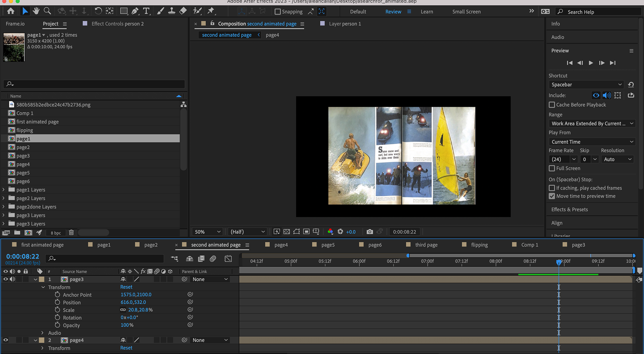Click the Scale value 20.8,20.8%
Image resolution: width=644 pixels, height=354 pixels.
pos(140,310)
